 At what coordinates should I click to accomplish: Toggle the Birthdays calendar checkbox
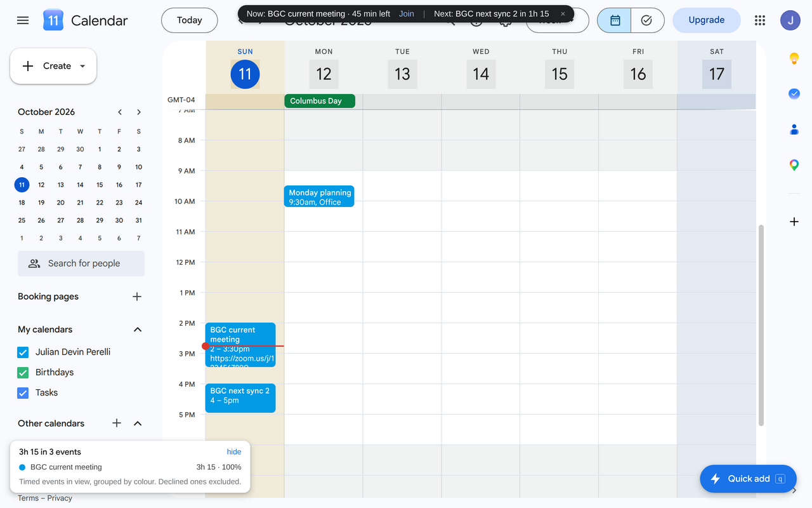(23, 373)
